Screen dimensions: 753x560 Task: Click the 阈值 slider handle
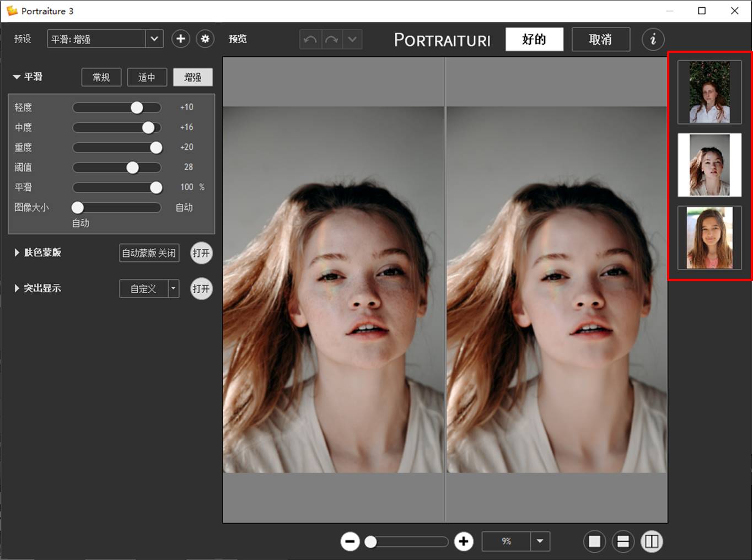133,168
